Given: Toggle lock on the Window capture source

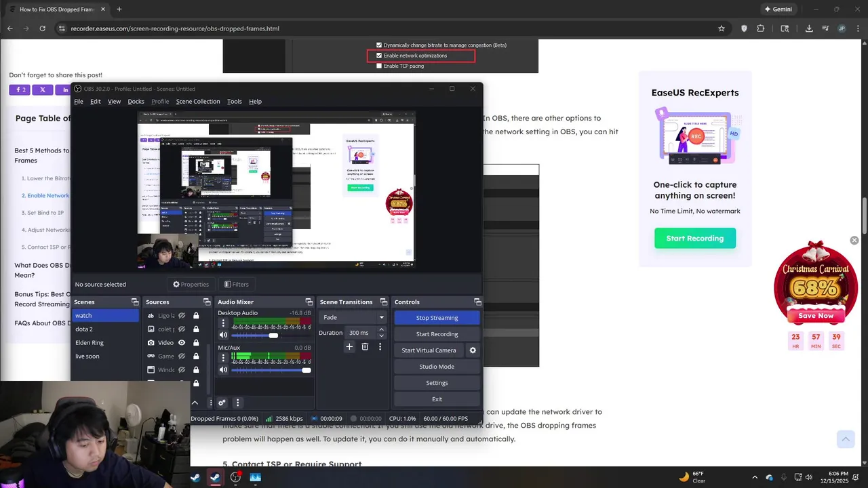Looking at the screenshot, I should [x=196, y=369].
